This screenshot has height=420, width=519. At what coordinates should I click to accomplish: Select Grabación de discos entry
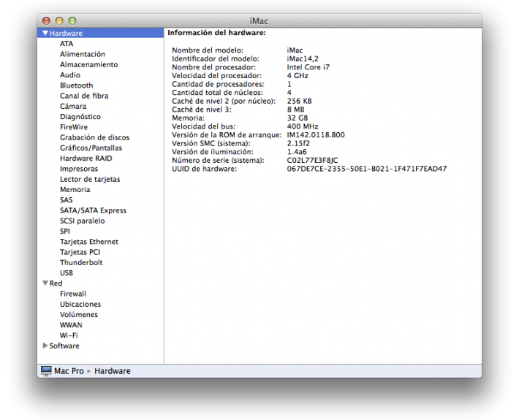tap(95, 137)
